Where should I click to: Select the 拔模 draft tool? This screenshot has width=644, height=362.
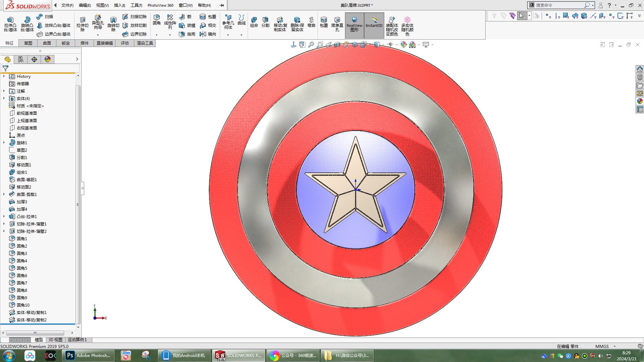coord(187,25)
